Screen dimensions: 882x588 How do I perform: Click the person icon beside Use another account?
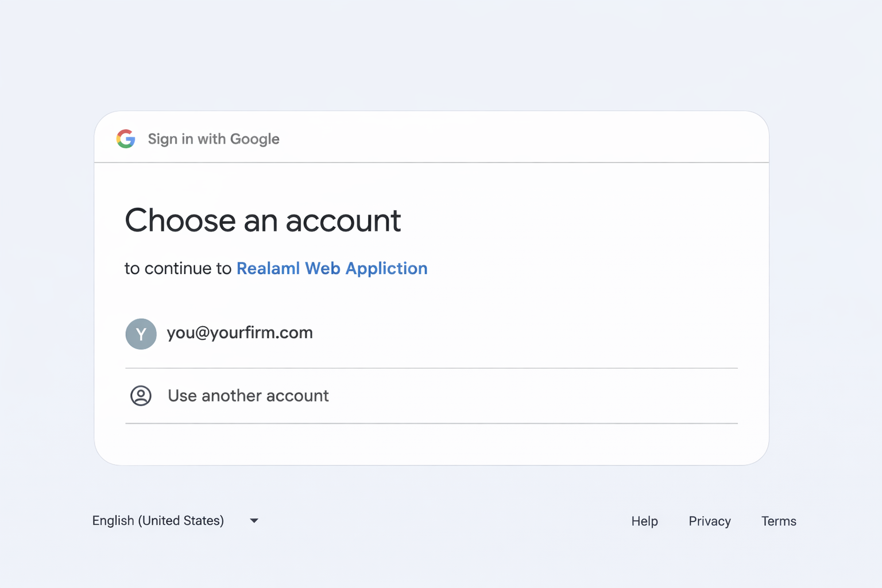click(x=141, y=396)
